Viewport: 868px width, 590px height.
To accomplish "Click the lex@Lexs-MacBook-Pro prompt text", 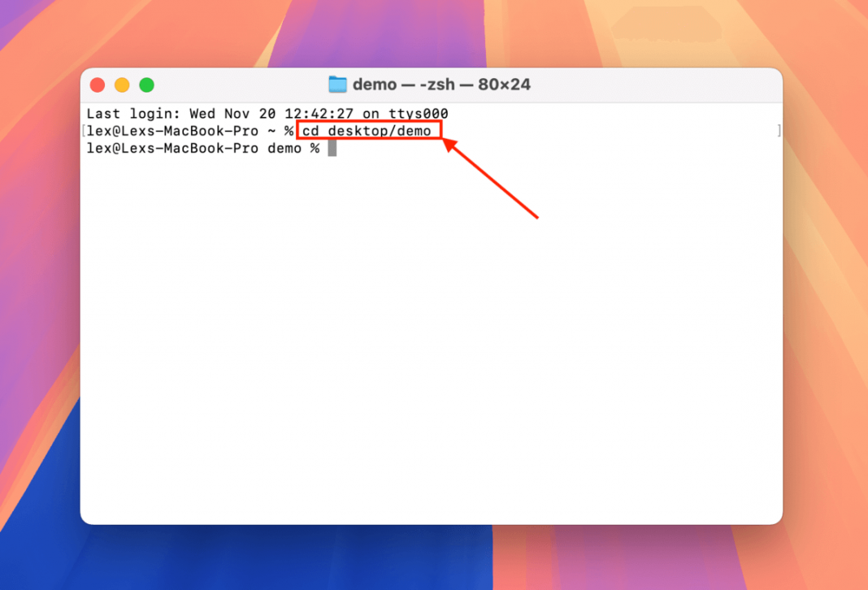I will click(x=175, y=131).
